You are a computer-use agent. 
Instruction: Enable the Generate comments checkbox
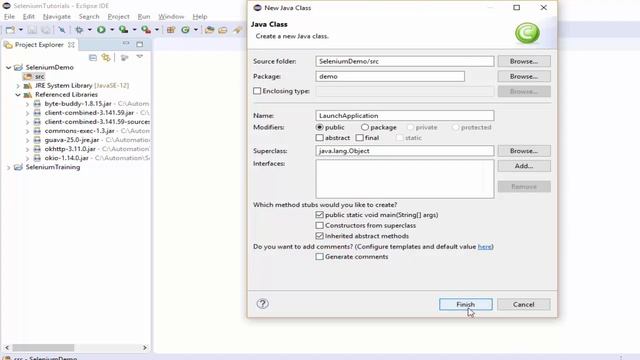click(x=320, y=257)
